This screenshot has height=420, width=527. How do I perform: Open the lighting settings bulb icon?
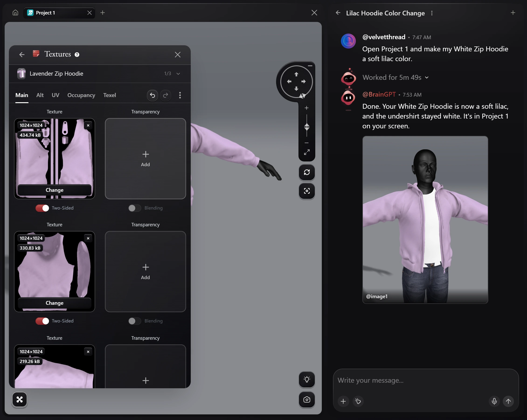point(307,379)
